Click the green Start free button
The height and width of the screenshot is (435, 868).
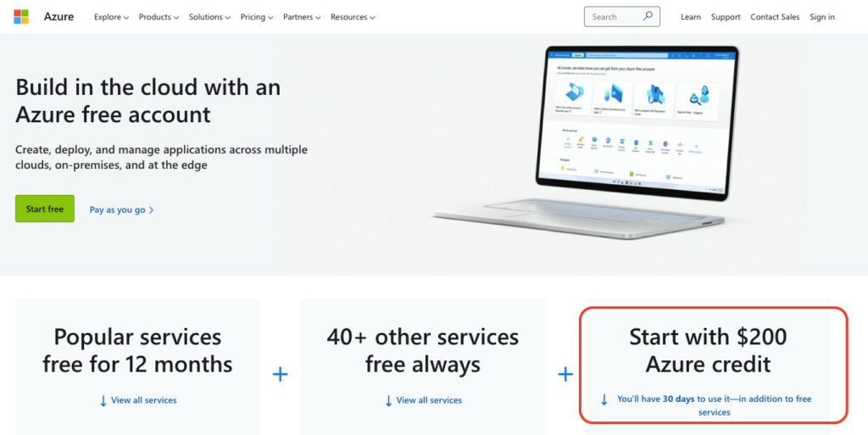[45, 209]
